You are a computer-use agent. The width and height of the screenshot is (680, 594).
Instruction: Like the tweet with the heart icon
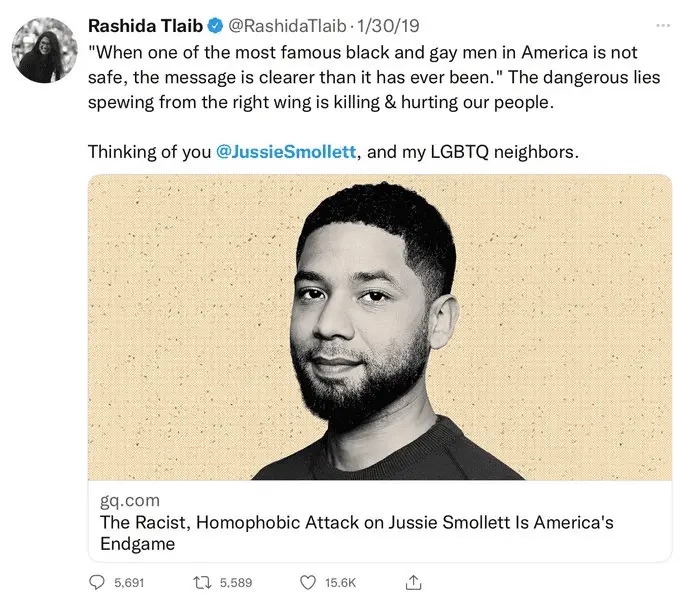(309, 582)
